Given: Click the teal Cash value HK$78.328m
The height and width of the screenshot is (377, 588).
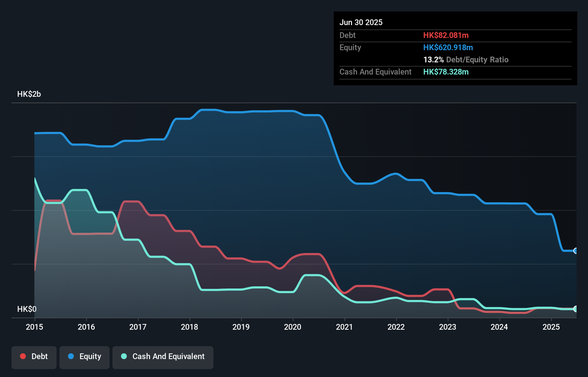Looking at the screenshot, I should 445,72.
